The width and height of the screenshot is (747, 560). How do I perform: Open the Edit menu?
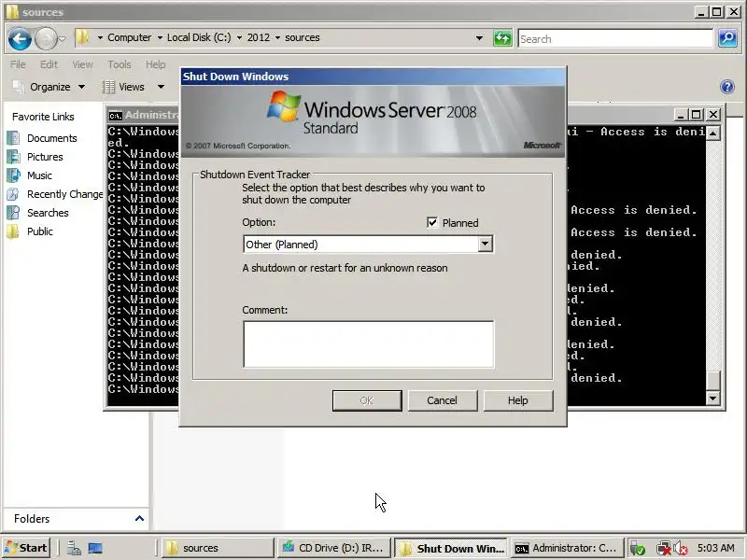[49, 64]
